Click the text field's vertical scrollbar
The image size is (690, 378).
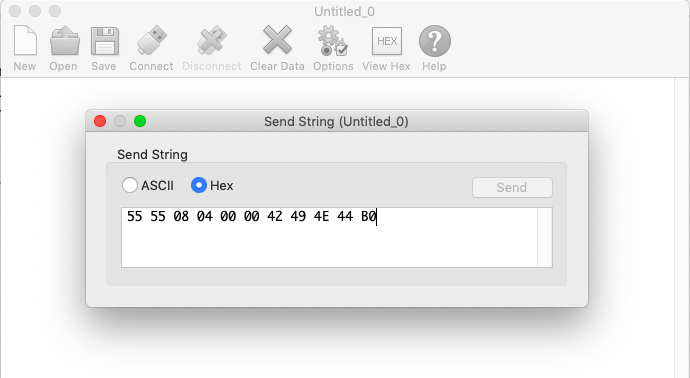click(x=545, y=237)
